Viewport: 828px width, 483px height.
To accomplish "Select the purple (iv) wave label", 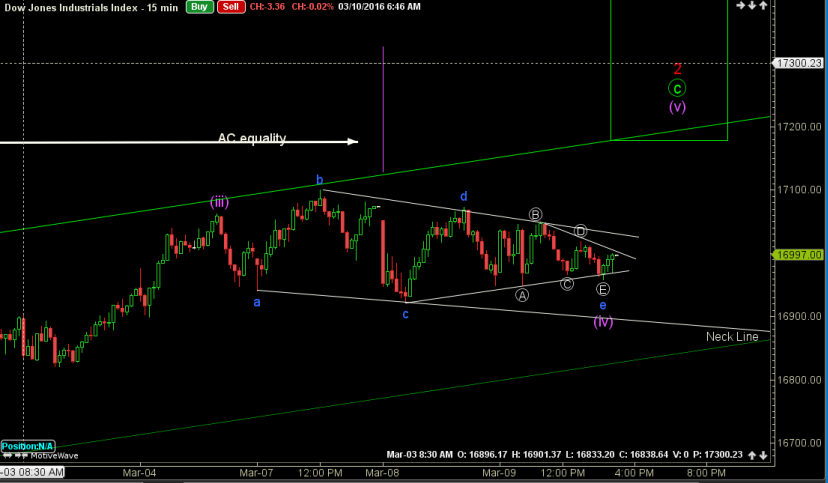I will (603, 321).
